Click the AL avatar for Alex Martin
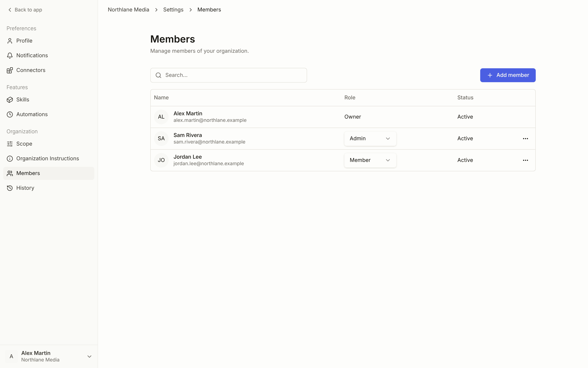The height and width of the screenshot is (368, 588). 161,117
